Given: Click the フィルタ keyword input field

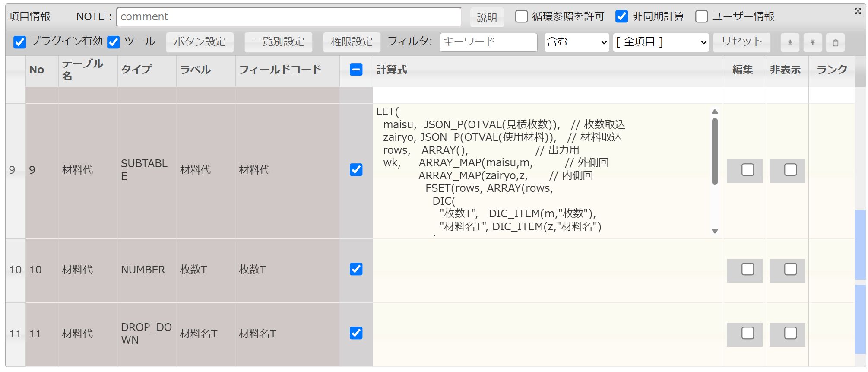Looking at the screenshot, I should [488, 42].
